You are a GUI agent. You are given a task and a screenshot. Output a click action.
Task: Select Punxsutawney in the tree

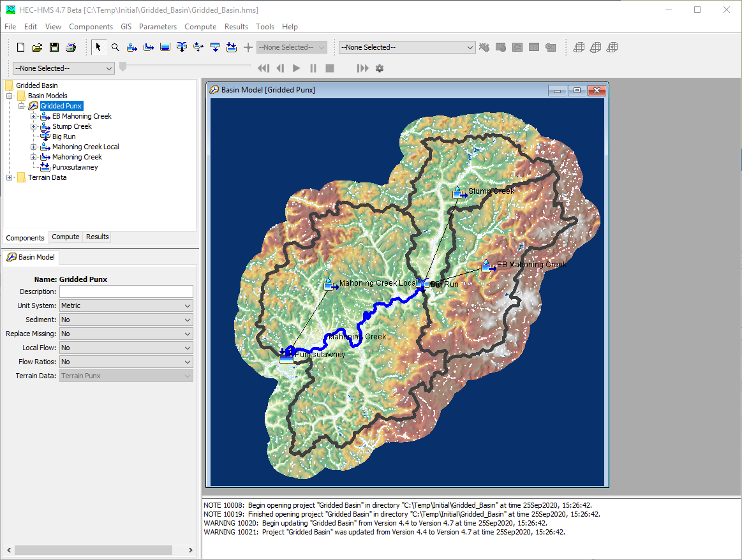click(75, 168)
